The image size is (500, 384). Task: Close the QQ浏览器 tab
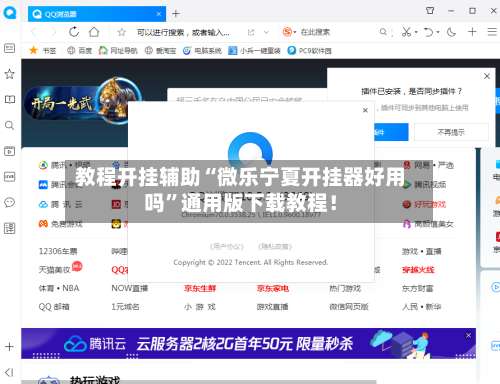pos(159,14)
